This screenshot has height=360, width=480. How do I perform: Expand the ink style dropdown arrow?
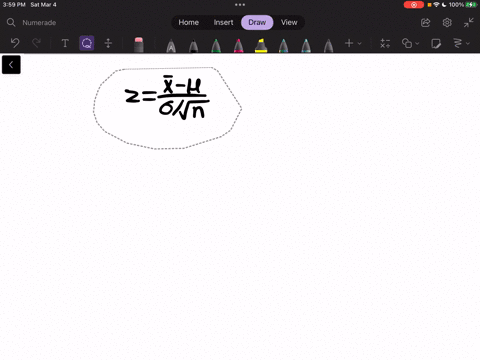pyautogui.click(x=468, y=43)
